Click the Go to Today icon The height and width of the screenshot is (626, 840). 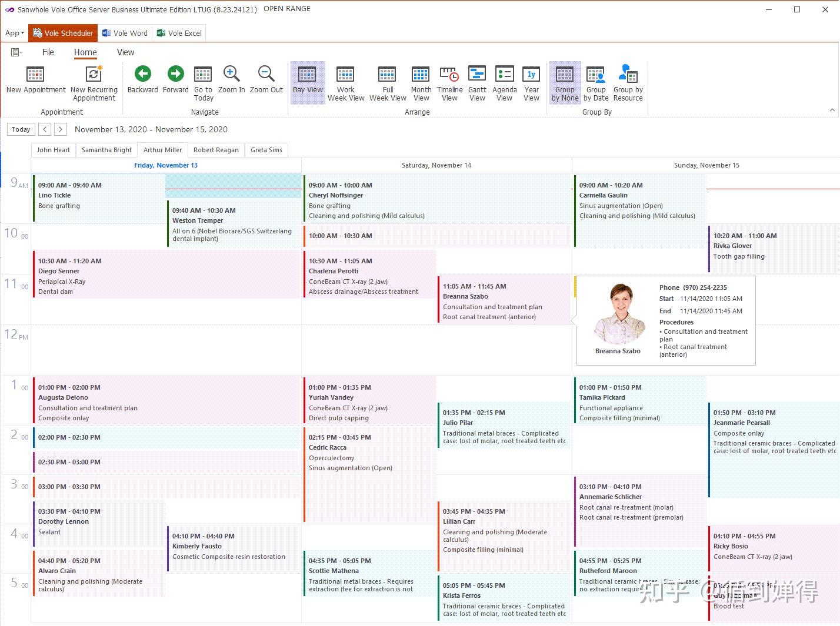coord(203,74)
